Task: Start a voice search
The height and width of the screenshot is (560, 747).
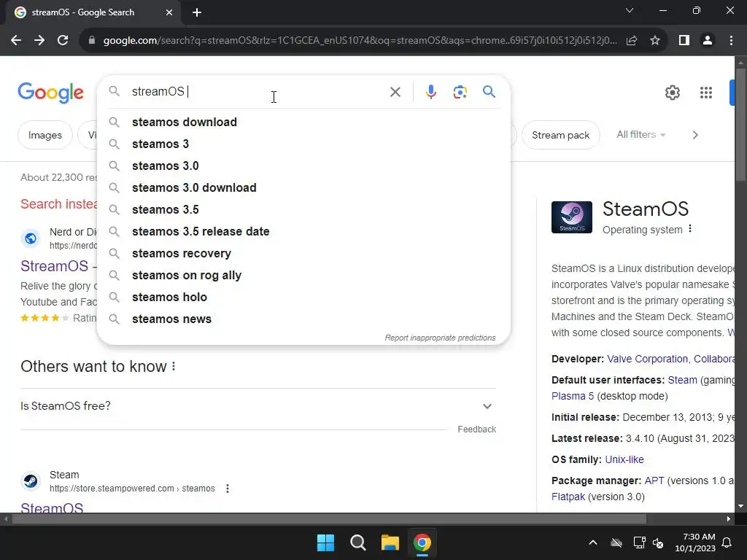Action: click(x=430, y=92)
